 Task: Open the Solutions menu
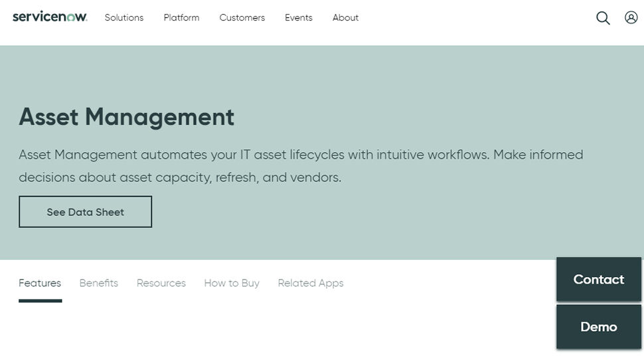[124, 18]
